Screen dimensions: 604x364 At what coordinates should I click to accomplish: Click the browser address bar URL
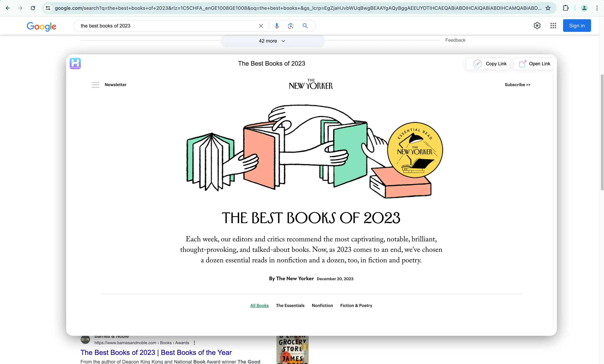click(x=298, y=8)
